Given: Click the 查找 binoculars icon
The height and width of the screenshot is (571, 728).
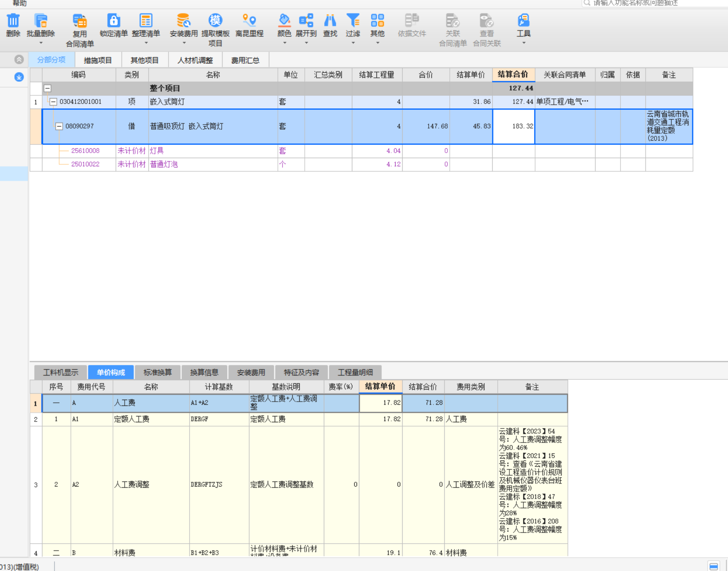Looking at the screenshot, I should point(330,20).
